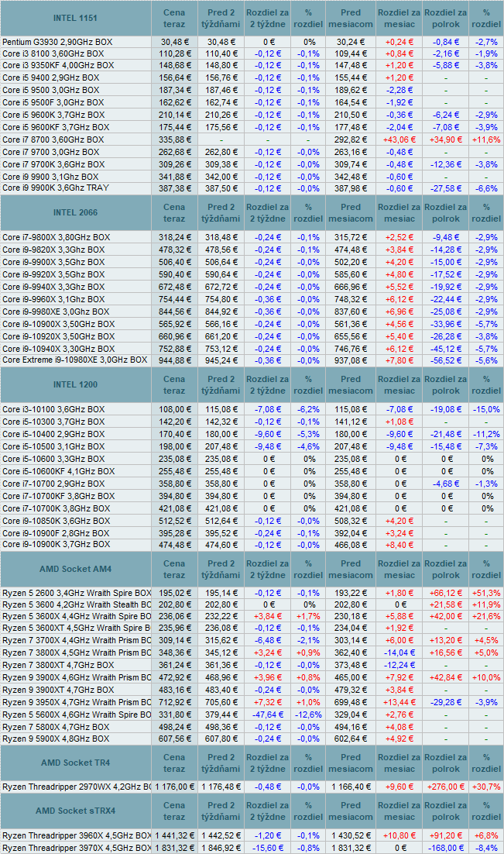Click Core i5-10300 3,7GHz BOX name
Viewport: 504px width, 854px height.
click(x=53, y=422)
